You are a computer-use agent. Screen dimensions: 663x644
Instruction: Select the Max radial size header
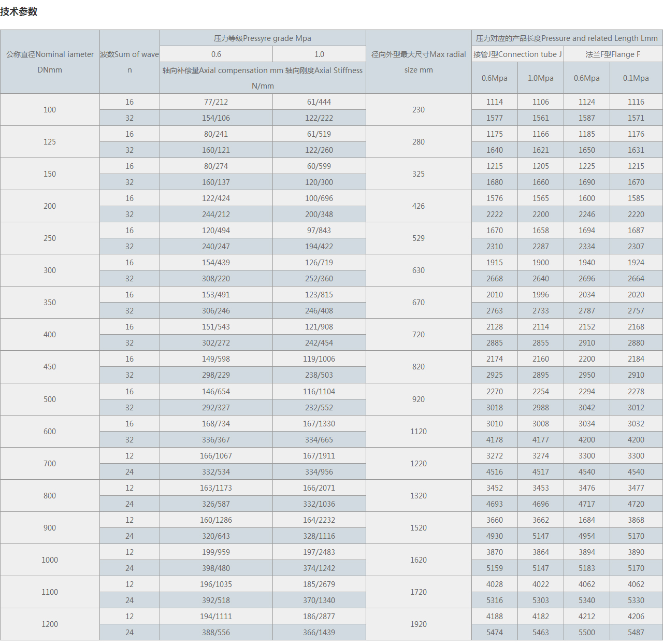pyautogui.click(x=419, y=62)
